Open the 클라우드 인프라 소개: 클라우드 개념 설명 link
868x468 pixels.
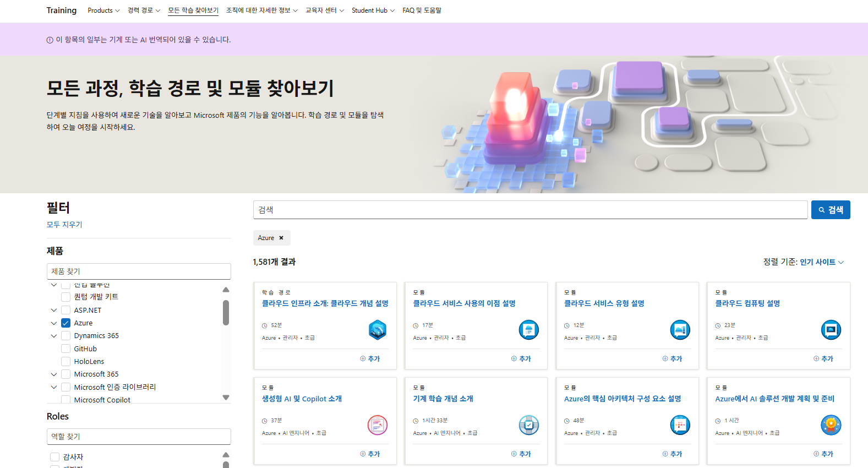(x=325, y=303)
